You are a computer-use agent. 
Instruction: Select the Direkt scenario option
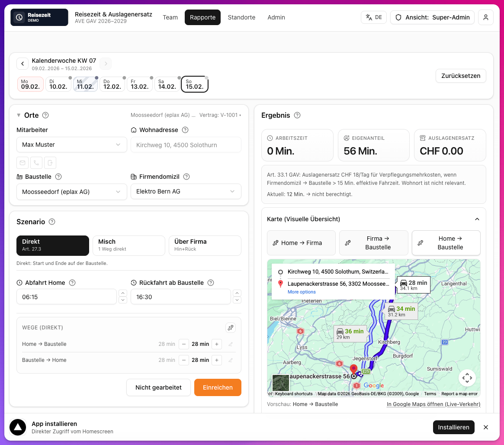click(53, 245)
